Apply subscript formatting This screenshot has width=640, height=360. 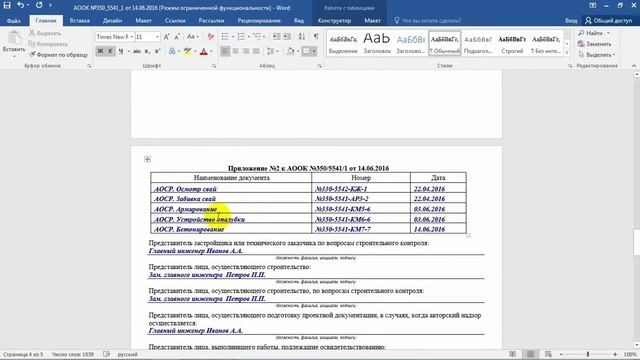pyautogui.click(x=147, y=51)
